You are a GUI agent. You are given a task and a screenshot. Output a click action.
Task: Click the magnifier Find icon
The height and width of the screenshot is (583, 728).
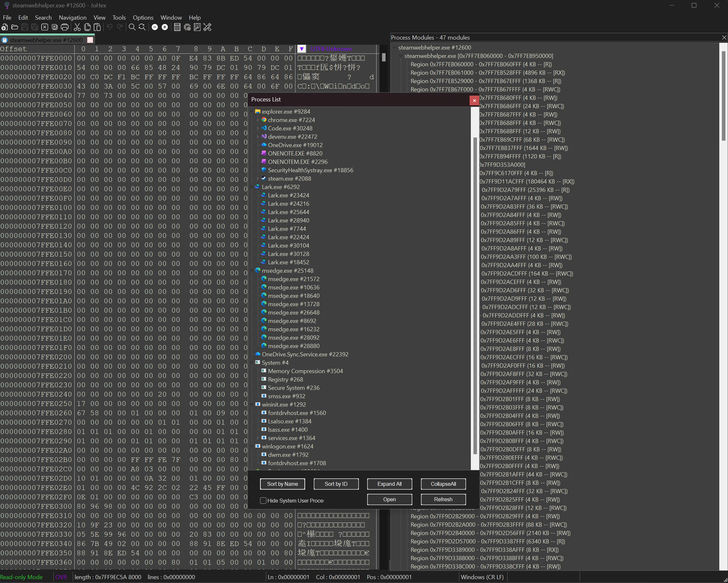(132, 27)
